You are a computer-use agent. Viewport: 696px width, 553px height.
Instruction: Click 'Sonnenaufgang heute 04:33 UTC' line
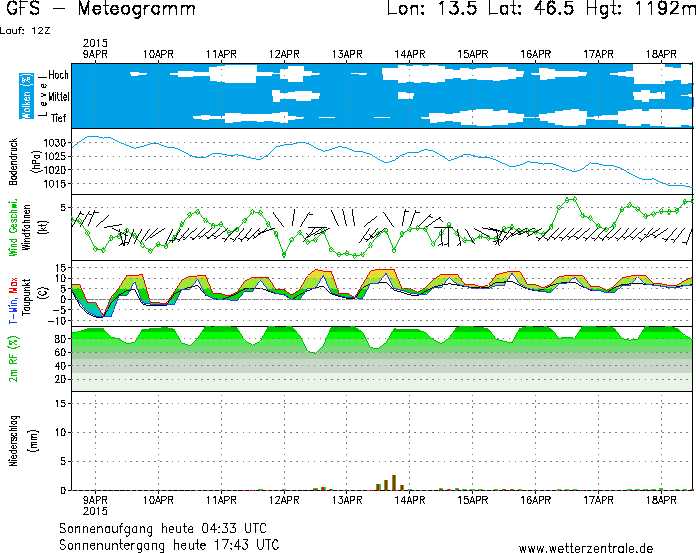[163, 529]
